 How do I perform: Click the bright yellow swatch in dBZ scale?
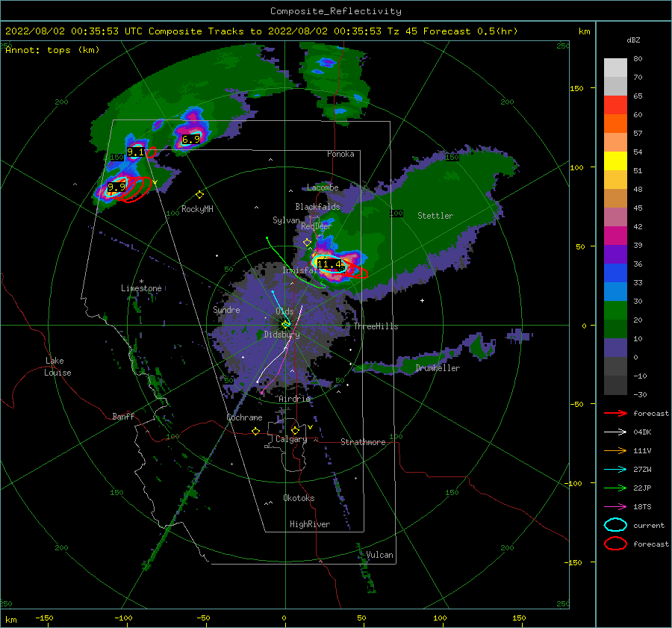pyautogui.click(x=615, y=161)
